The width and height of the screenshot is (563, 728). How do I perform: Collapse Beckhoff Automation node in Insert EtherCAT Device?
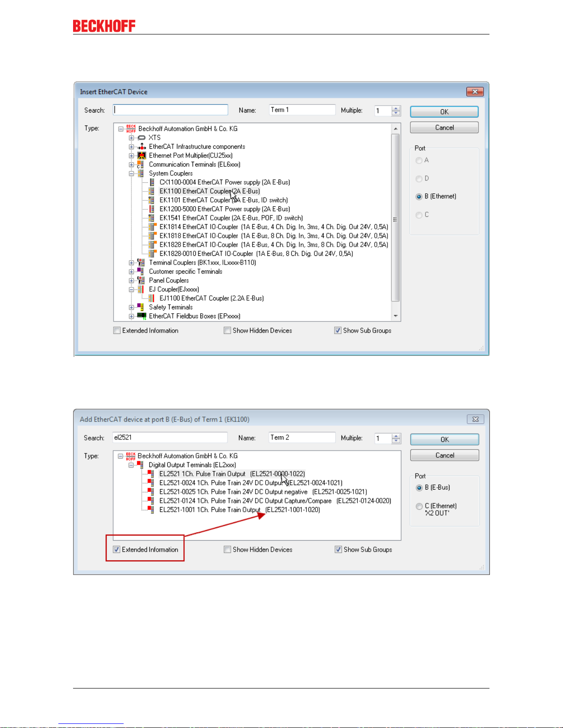(x=120, y=129)
